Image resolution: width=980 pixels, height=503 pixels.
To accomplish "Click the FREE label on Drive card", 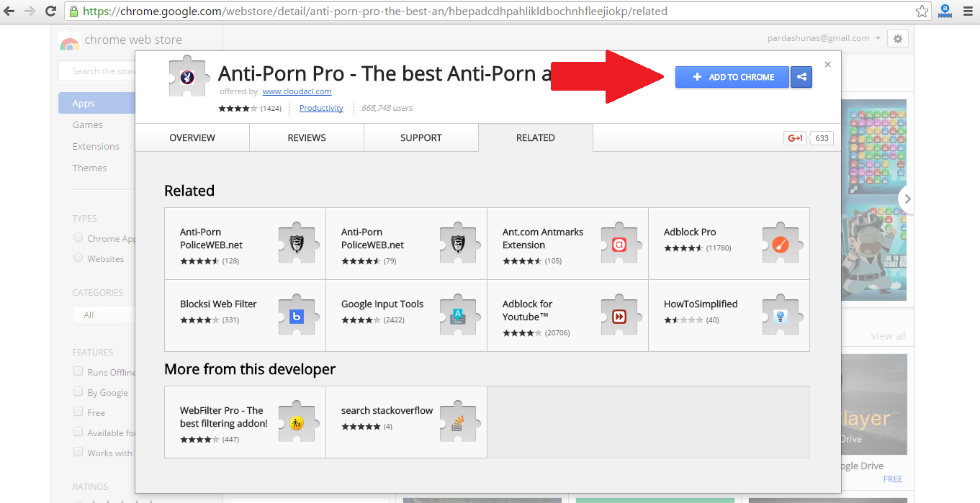I will tap(893, 479).
